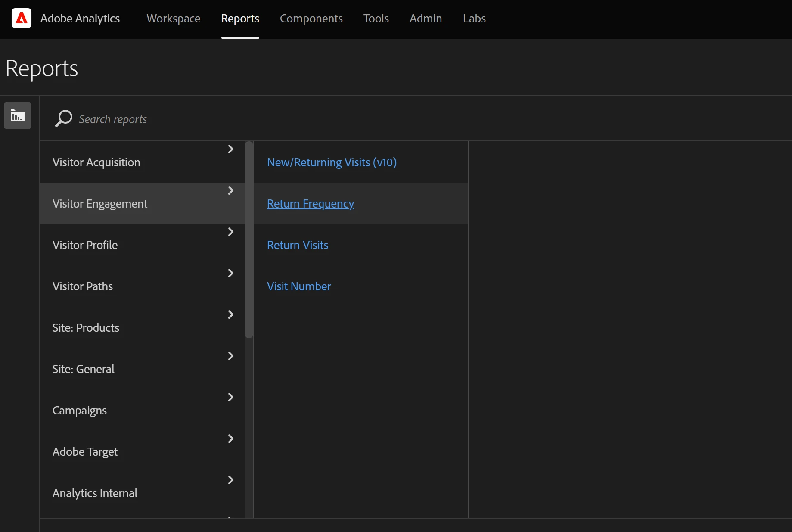Screen dimensions: 792x532
Task: Click the category list scrollbar
Action: 249,240
